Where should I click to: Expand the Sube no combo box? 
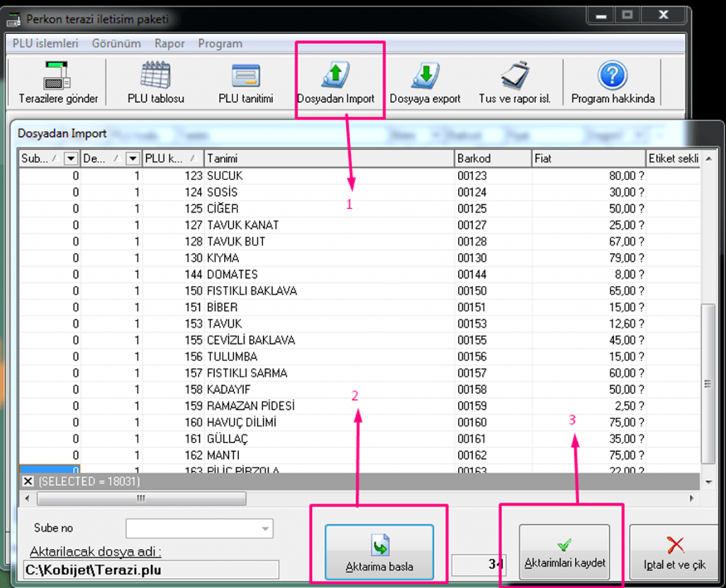[x=265, y=528]
